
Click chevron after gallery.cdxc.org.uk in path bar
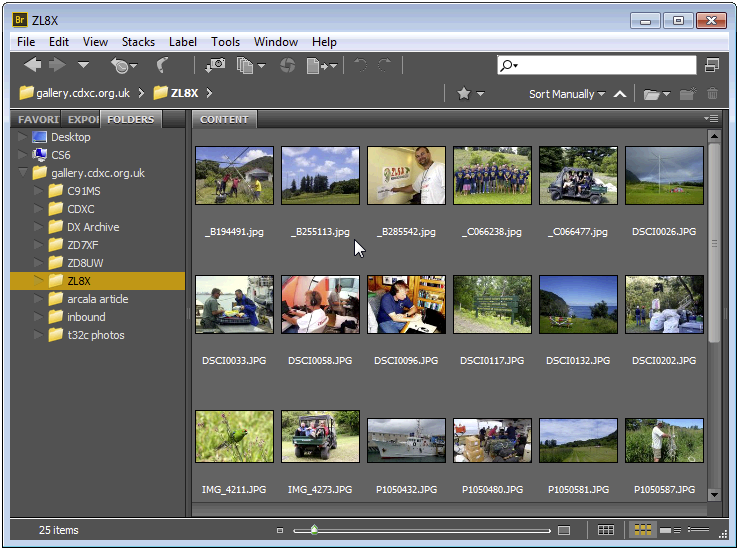click(x=141, y=93)
